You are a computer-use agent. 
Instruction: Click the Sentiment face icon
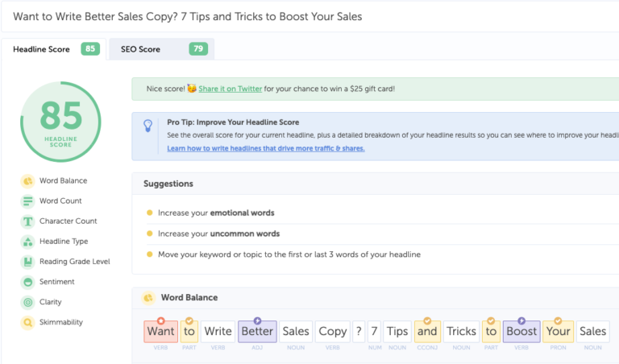[27, 282]
